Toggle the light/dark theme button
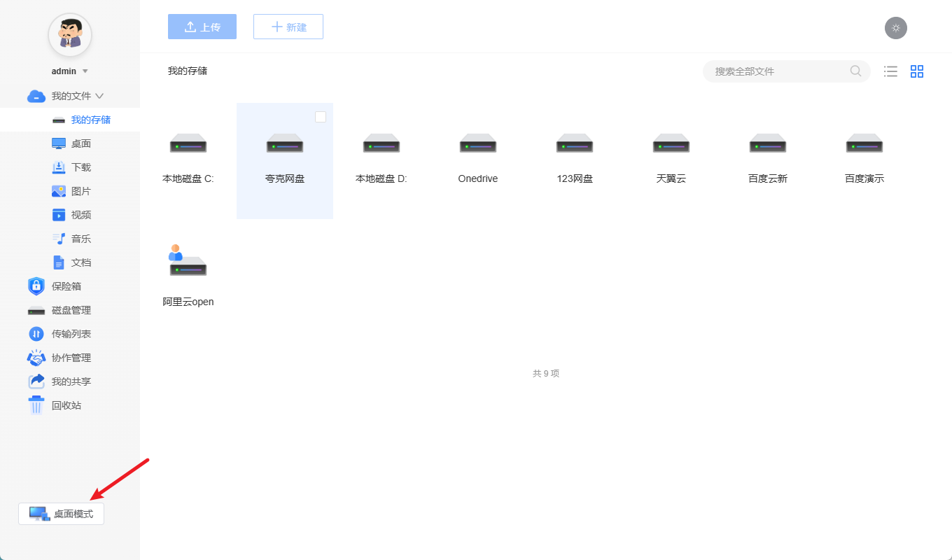The width and height of the screenshot is (952, 560). click(895, 28)
